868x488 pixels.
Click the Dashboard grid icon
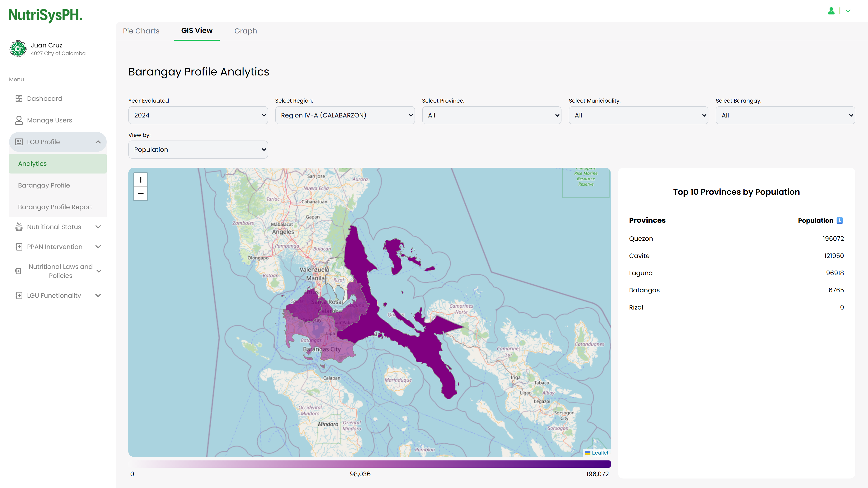[19, 98]
